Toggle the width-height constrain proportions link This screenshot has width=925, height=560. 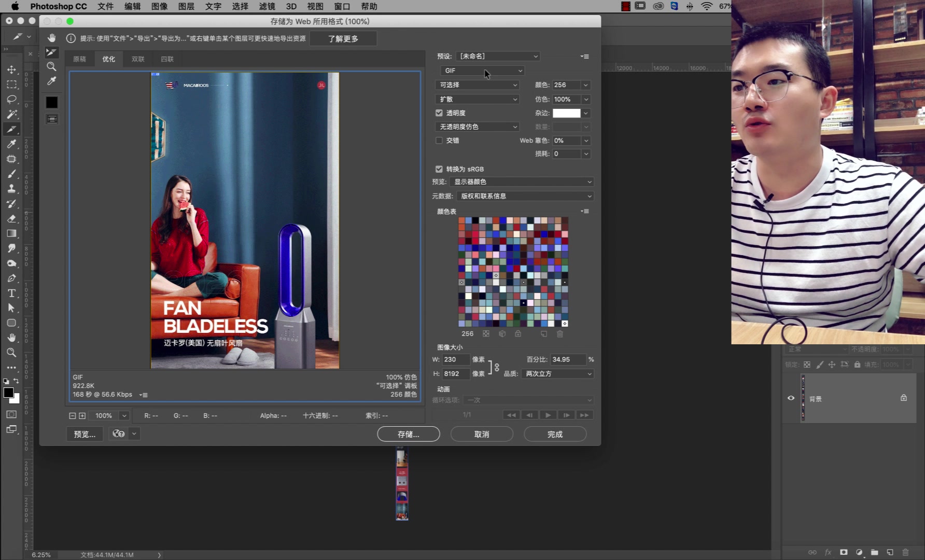496,367
